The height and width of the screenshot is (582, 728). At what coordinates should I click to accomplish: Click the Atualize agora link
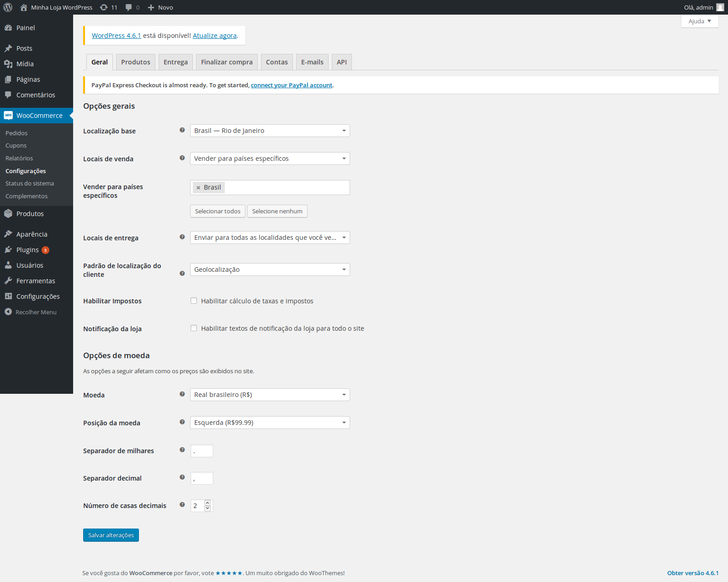pos(215,36)
